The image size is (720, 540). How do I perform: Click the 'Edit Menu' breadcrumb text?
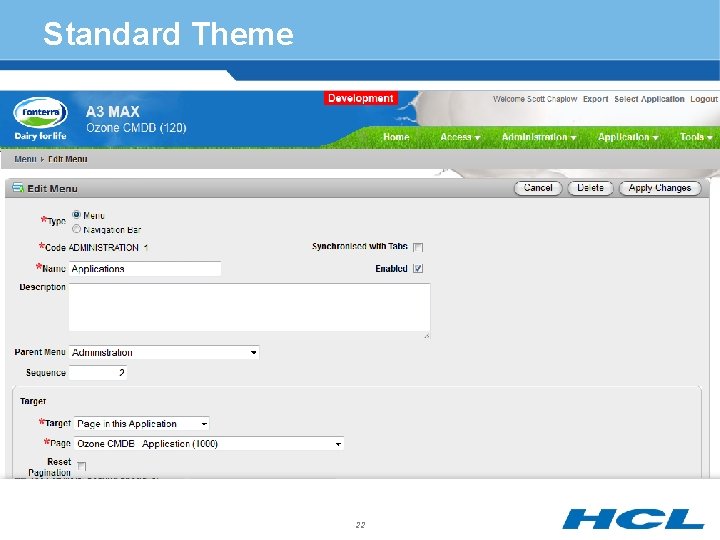(68, 159)
